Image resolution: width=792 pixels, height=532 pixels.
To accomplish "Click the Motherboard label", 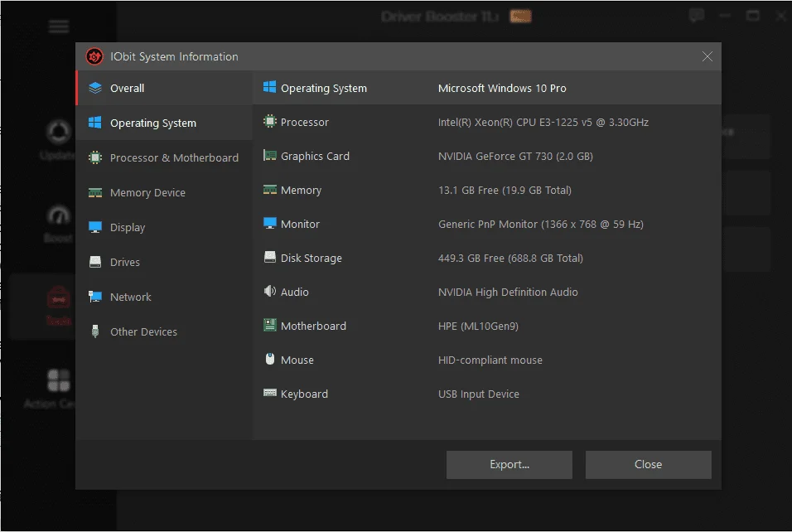I will pos(313,326).
